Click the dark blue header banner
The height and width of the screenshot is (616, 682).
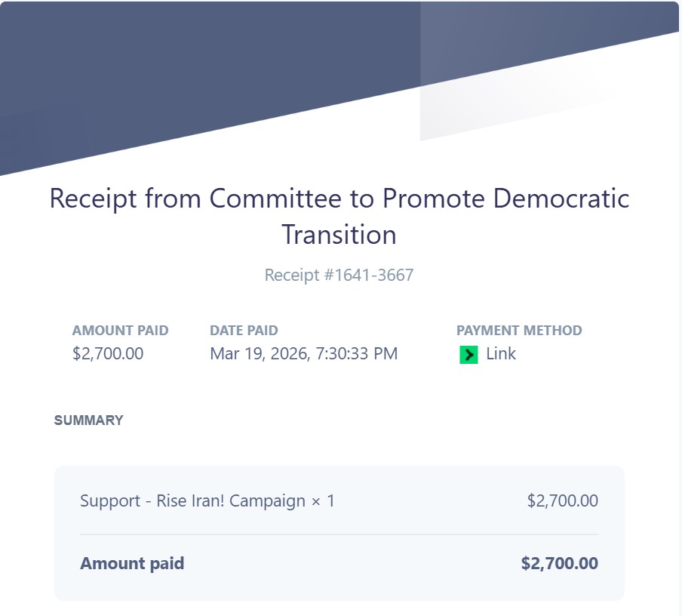pyautogui.click(x=209, y=66)
